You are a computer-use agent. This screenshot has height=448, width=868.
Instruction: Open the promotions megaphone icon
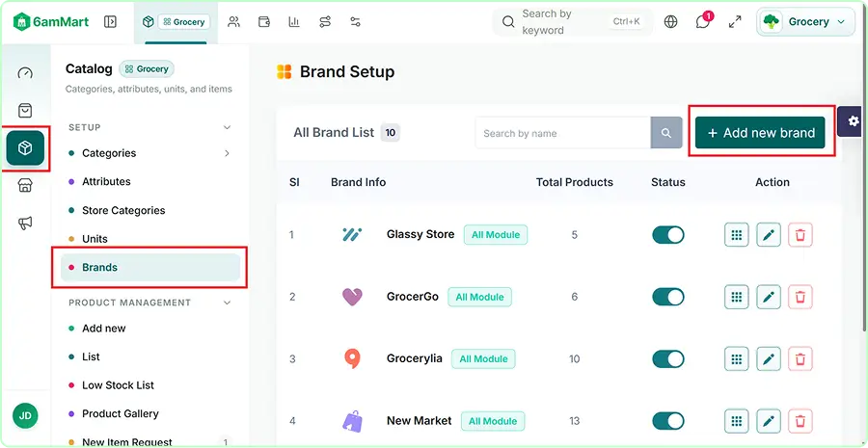[x=25, y=223]
